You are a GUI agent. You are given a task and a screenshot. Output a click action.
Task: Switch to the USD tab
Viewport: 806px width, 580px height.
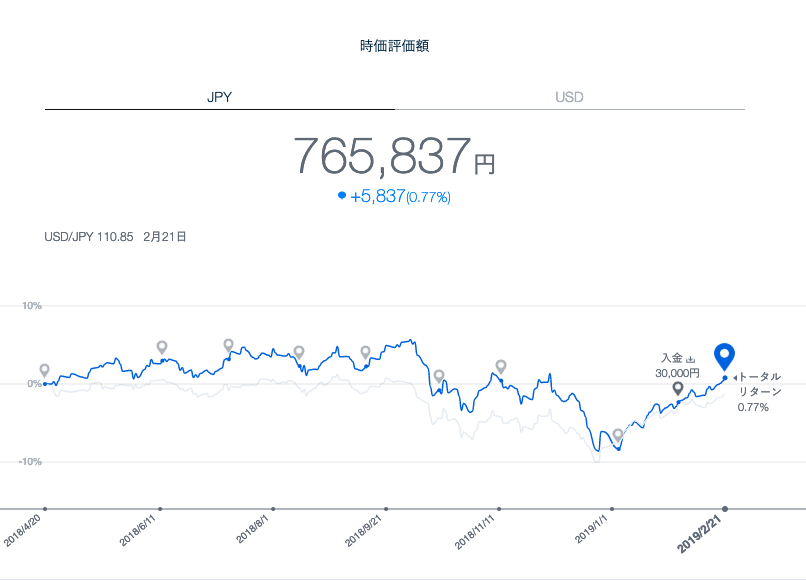click(569, 97)
